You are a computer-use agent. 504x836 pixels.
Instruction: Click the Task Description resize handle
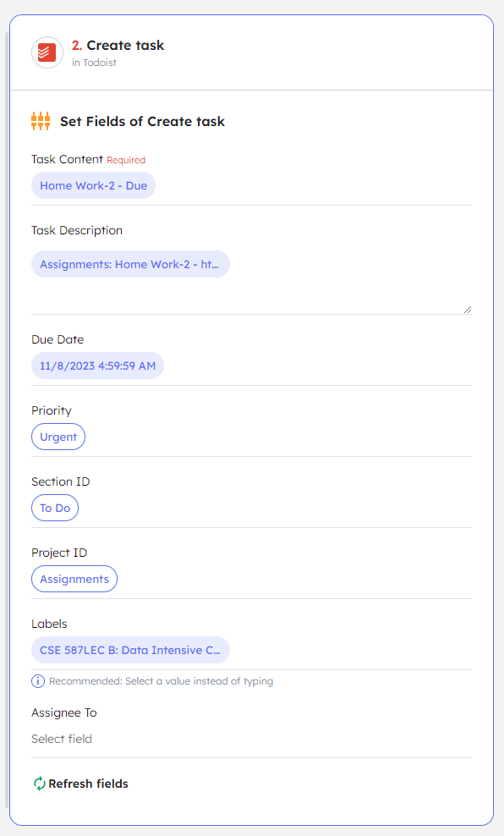tap(468, 309)
